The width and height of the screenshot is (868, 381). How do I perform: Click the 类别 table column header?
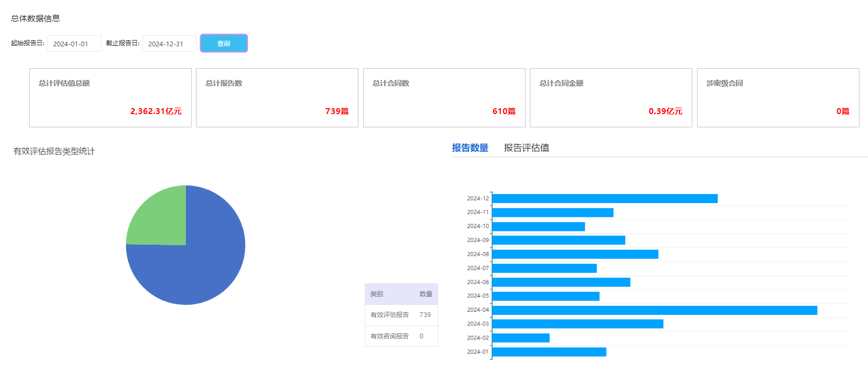click(x=377, y=294)
